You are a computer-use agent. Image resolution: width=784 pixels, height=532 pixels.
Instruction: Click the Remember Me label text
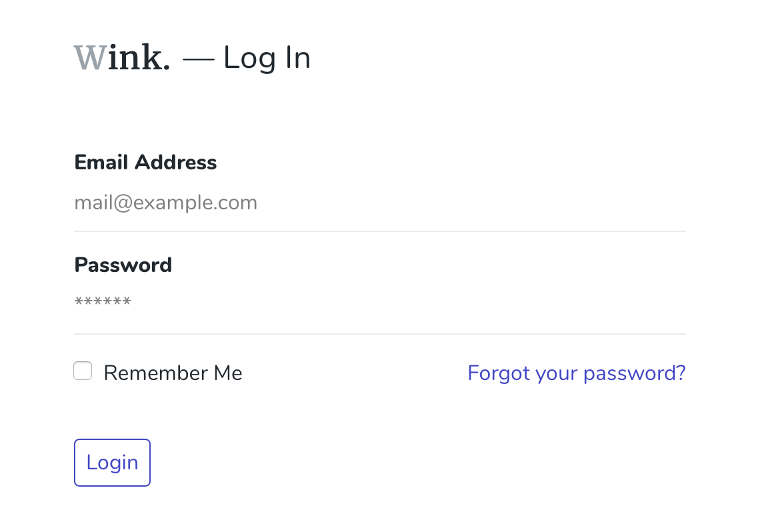pyautogui.click(x=173, y=373)
